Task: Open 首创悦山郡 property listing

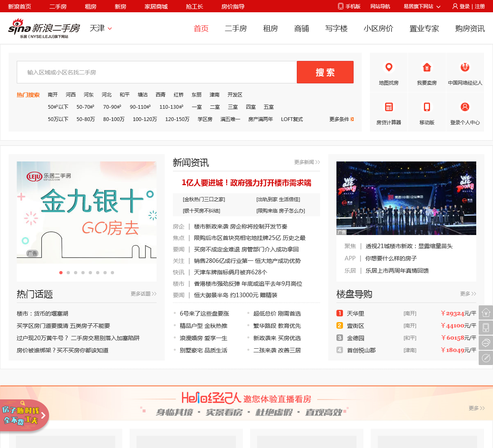Action: tap(361, 350)
